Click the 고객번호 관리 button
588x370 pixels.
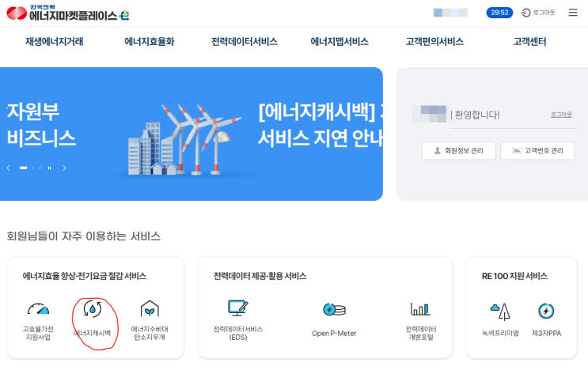click(537, 150)
